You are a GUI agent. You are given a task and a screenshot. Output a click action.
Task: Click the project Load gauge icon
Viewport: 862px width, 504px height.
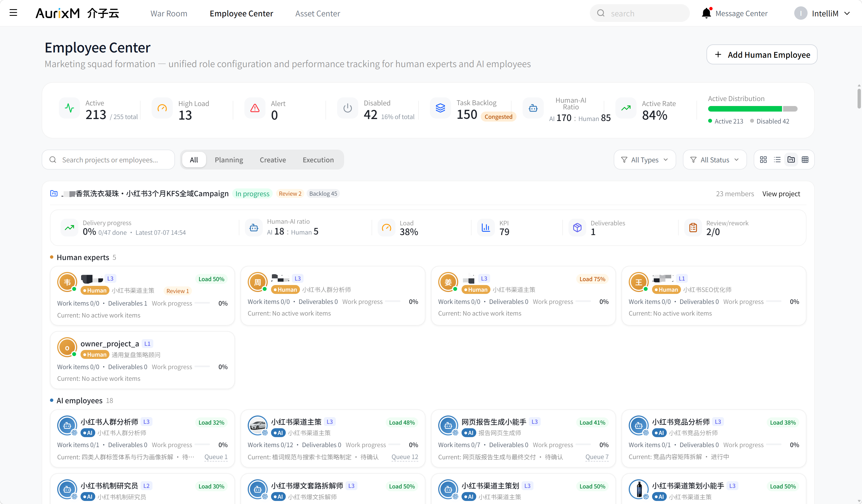click(x=387, y=228)
